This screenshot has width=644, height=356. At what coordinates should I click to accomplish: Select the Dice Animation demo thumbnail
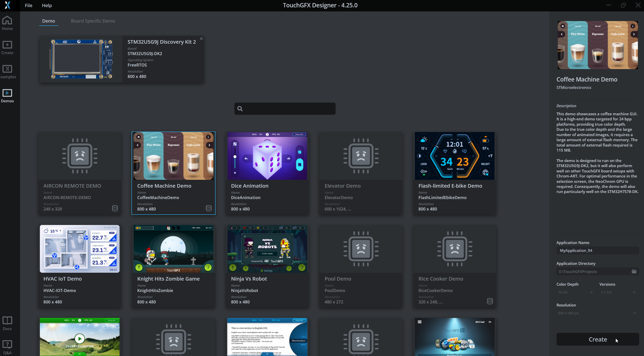[267, 156]
